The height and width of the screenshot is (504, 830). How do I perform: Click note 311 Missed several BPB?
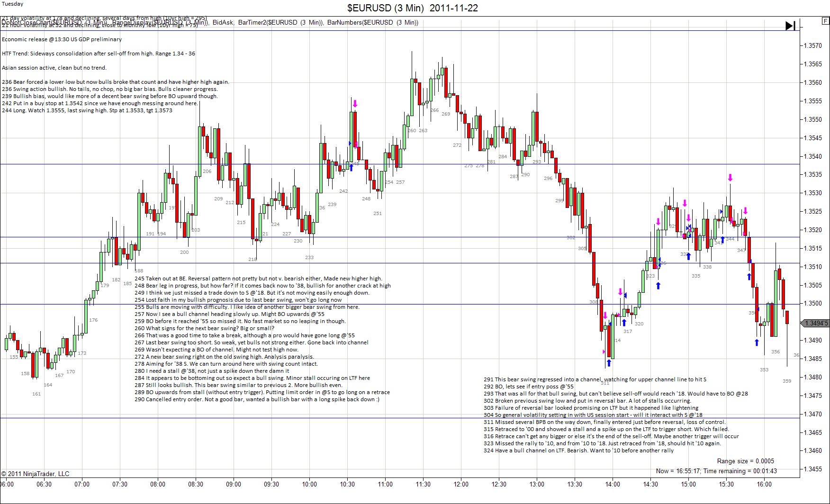[x=605, y=422]
